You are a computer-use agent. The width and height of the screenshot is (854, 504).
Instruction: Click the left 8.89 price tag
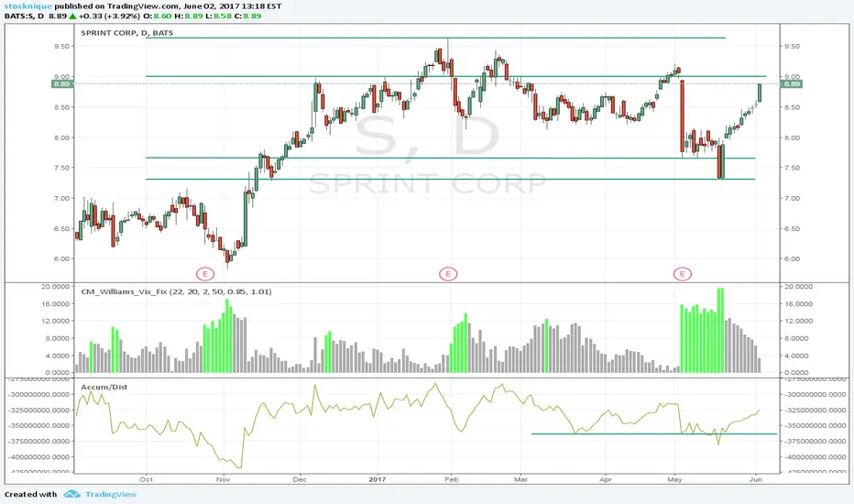[61, 84]
